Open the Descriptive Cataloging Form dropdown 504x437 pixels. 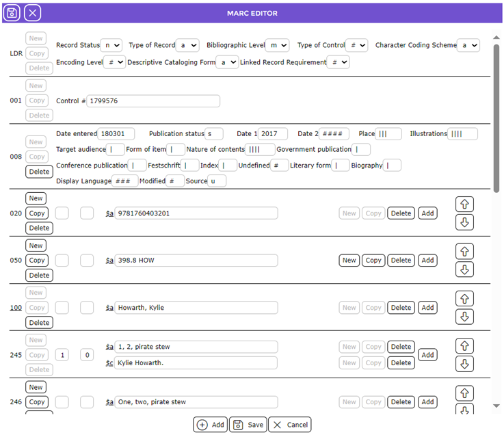click(227, 62)
